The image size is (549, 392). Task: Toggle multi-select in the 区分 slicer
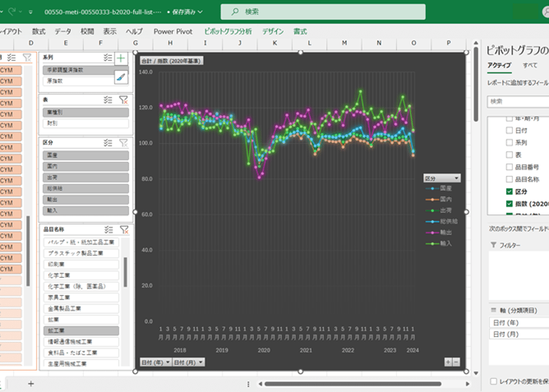(x=108, y=143)
